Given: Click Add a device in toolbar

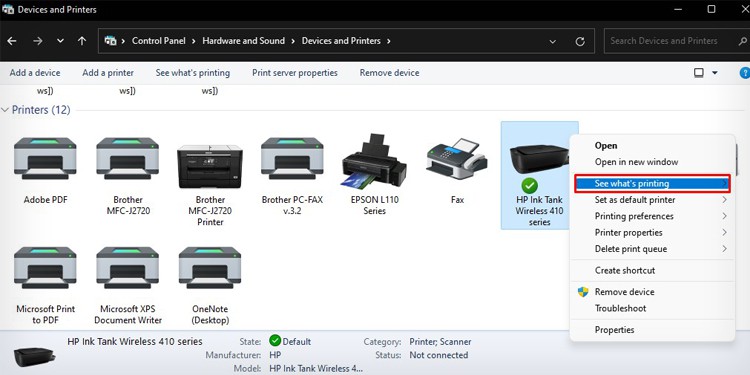Looking at the screenshot, I should pos(35,73).
